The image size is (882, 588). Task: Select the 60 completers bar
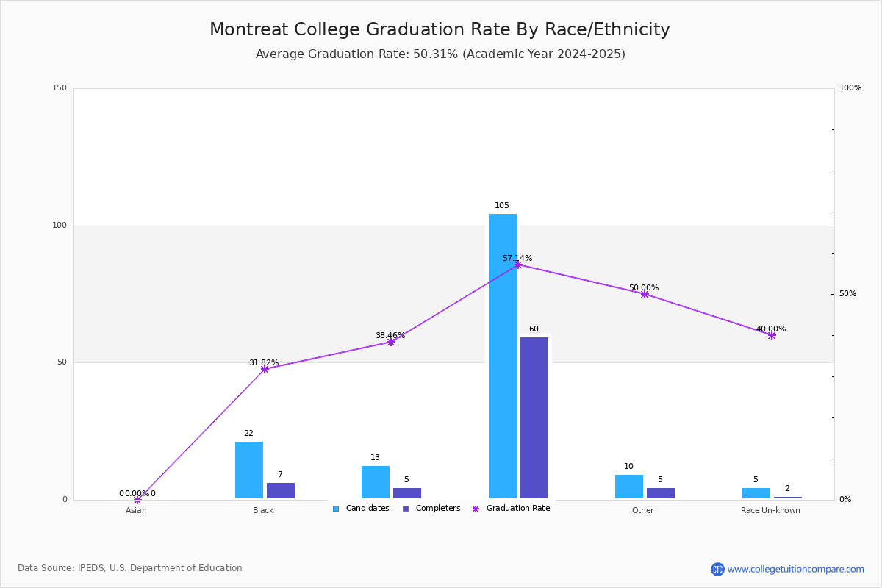(534, 418)
